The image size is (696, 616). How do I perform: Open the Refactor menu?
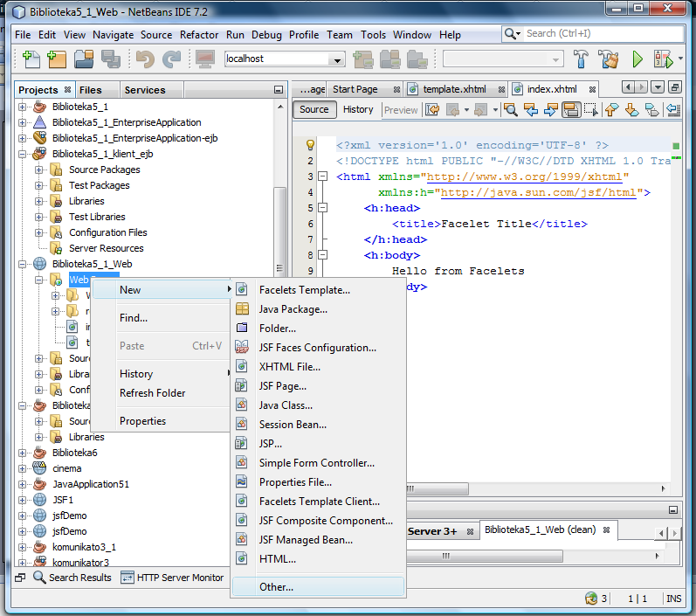(199, 35)
